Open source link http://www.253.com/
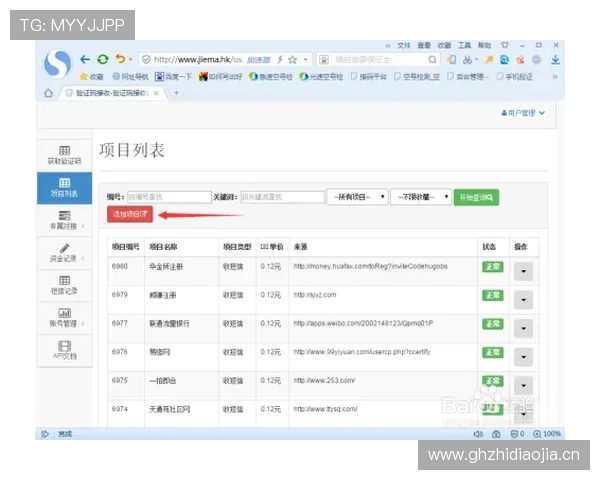Screen dimensions: 600x480 point(324,380)
